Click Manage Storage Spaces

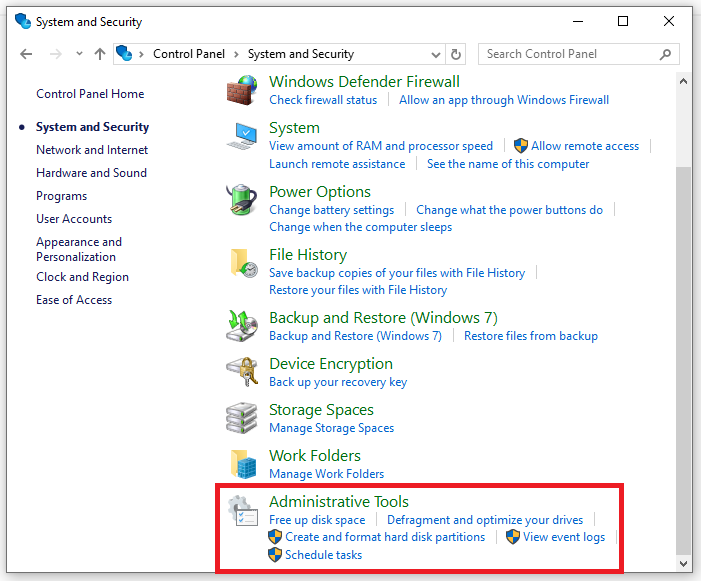click(x=332, y=428)
